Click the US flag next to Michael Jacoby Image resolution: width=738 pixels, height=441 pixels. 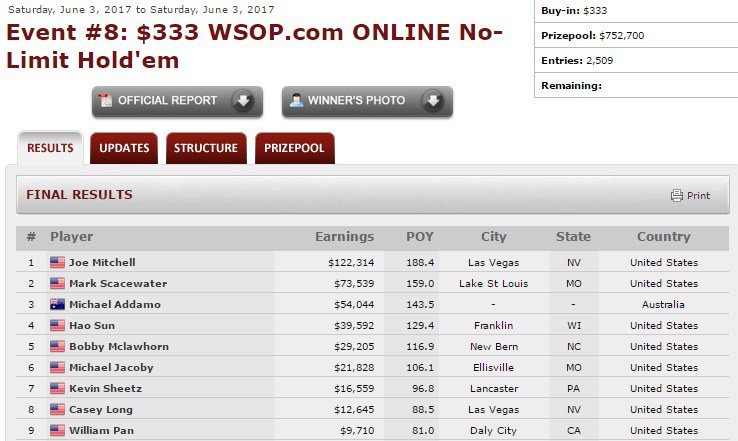coord(57,367)
